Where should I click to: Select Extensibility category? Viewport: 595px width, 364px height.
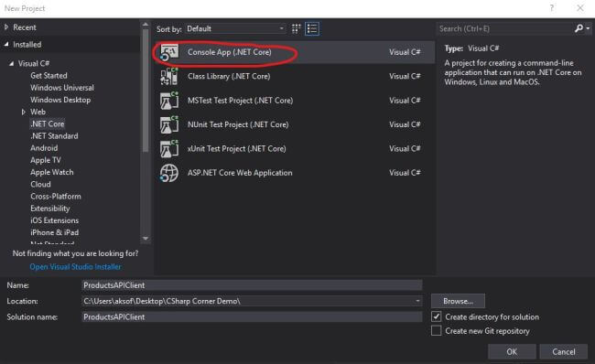[x=50, y=209]
